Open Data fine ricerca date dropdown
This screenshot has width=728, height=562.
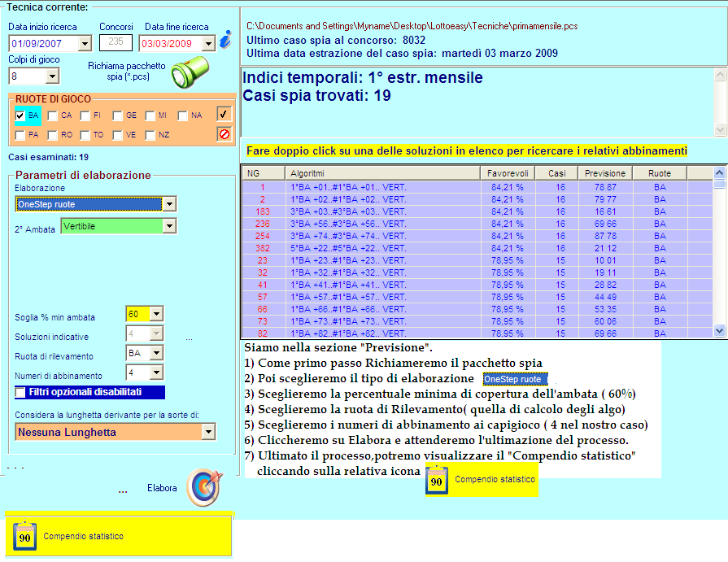click(x=208, y=44)
